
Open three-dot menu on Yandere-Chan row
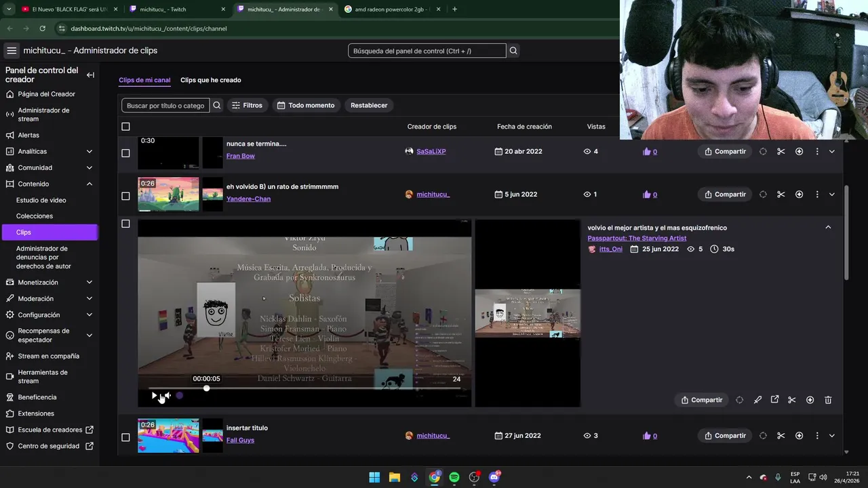(817, 195)
